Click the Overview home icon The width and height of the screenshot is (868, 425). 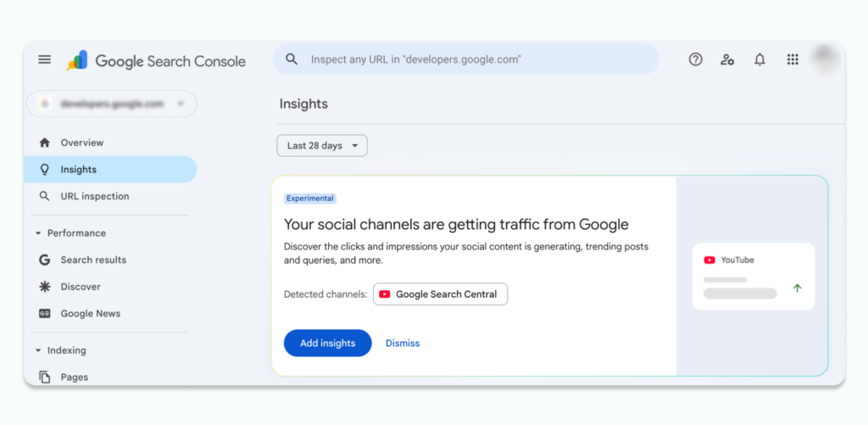coord(45,143)
